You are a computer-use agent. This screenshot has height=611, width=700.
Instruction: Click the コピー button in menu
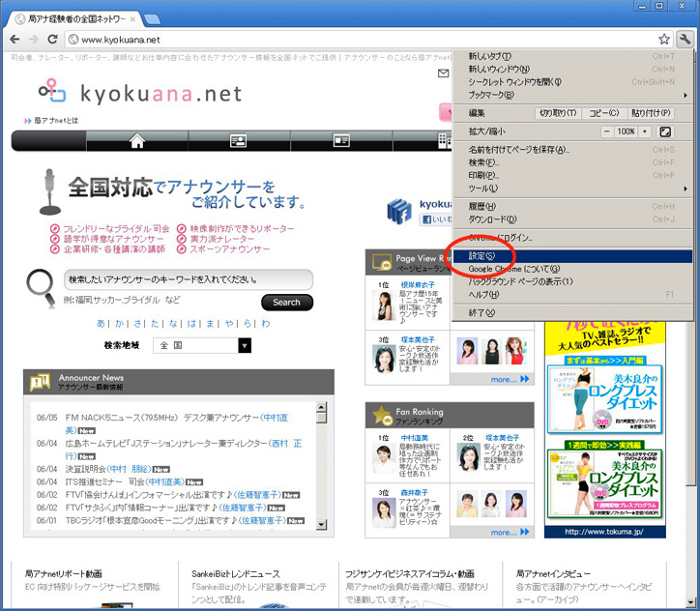pyautogui.click(x=604, y=113)
